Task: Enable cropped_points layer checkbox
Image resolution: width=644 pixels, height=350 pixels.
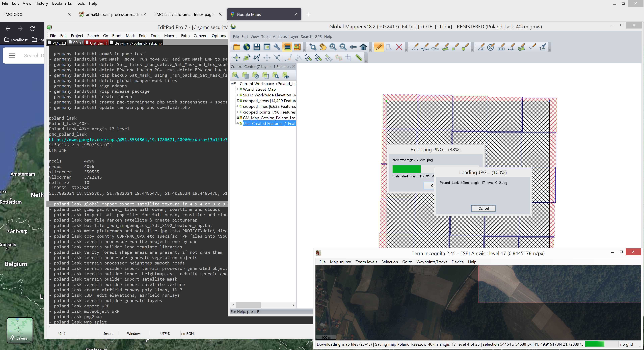Action: coord(238,112)
